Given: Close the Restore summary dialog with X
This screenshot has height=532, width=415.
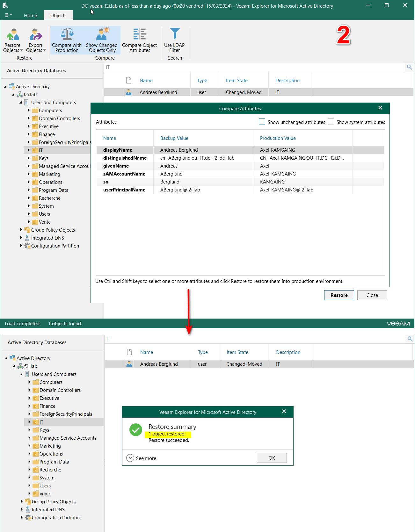Looking at the screenshot, I should point(284,412).
